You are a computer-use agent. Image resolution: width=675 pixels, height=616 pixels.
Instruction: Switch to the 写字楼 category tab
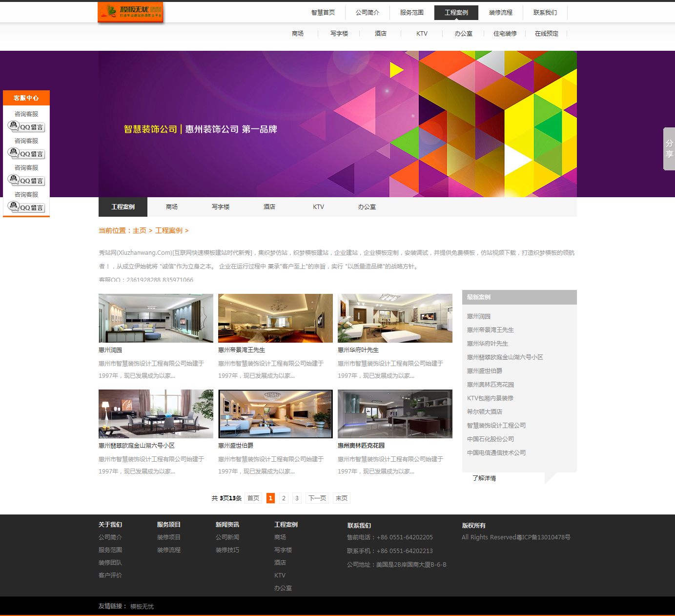(221, 207)
